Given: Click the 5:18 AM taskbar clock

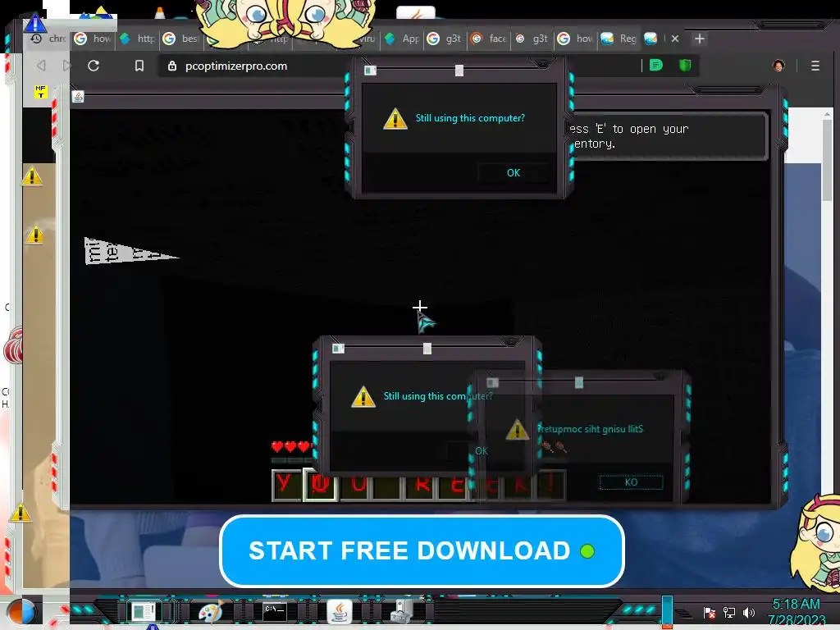Looking at the screenshot, I should [797, 612].
